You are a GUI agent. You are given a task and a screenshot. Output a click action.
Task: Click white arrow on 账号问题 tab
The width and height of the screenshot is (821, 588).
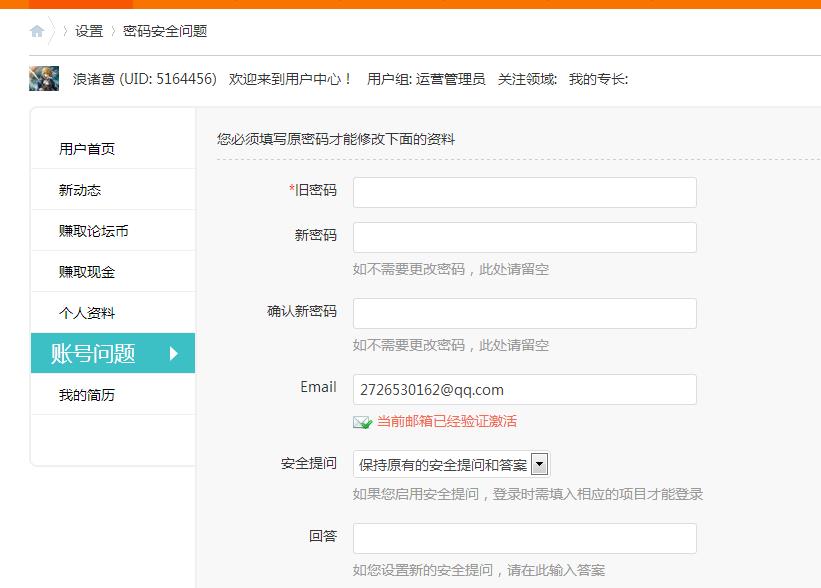(174, 353)
